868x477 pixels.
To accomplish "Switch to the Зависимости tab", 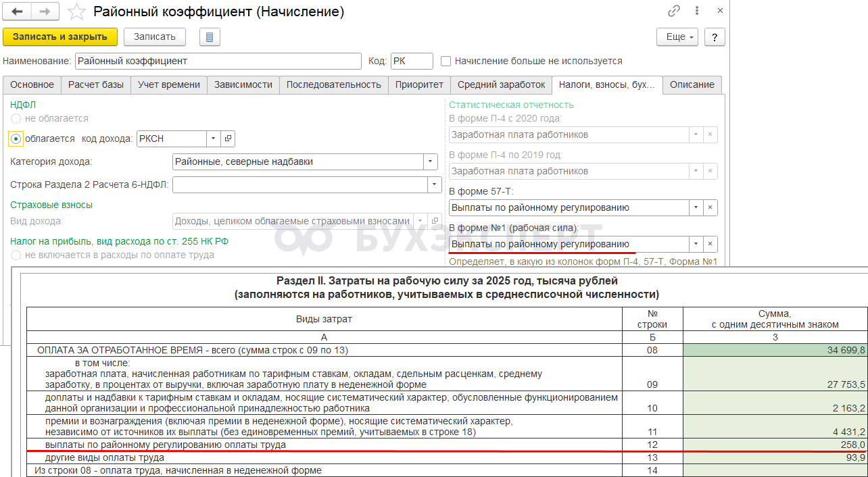I will (x=243, y=84).
